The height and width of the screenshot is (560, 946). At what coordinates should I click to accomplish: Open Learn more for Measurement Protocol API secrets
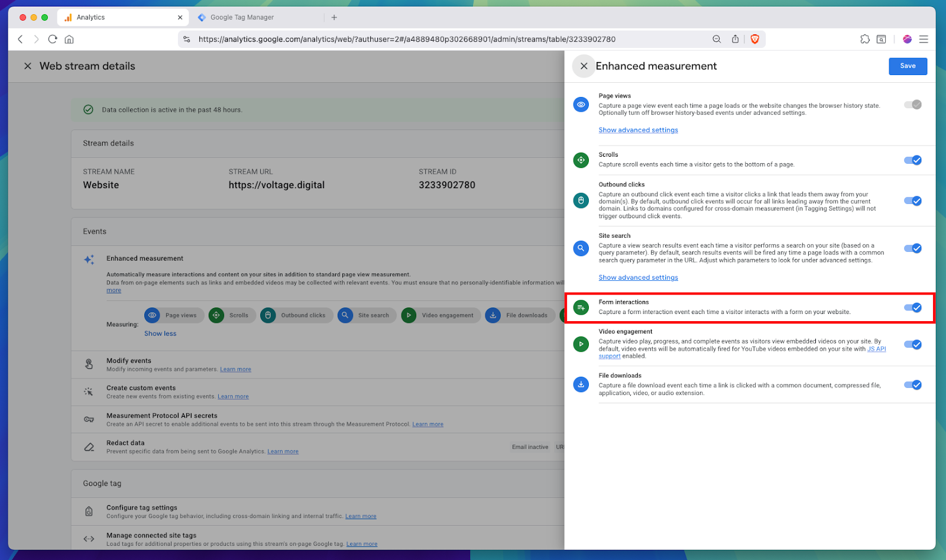point(427,425)
